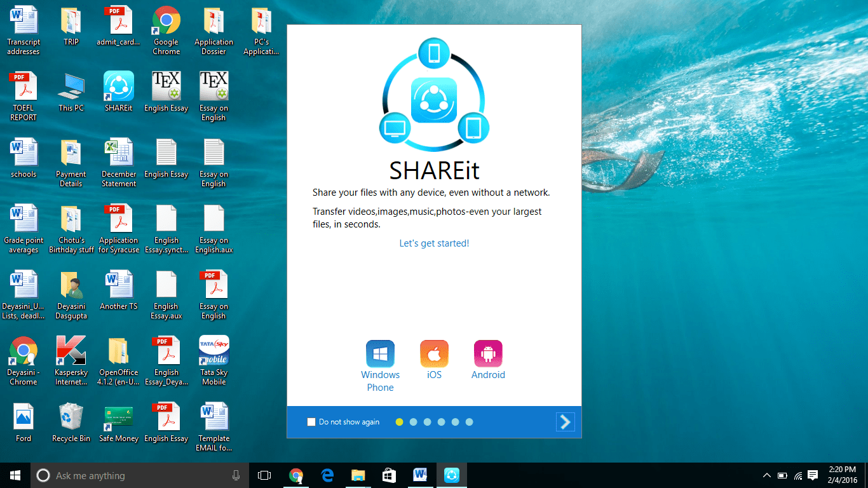Viewport: 868px width, 488px height.
Task: Click the next arrow button in SHAREit
Action: click(x=565, y=422)
